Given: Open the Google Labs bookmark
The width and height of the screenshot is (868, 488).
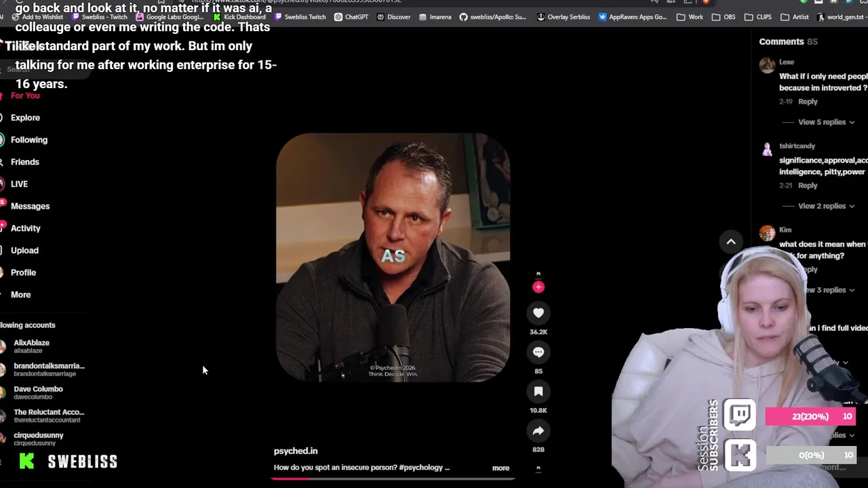Looking at the screenshot, I should click(170, 17).
